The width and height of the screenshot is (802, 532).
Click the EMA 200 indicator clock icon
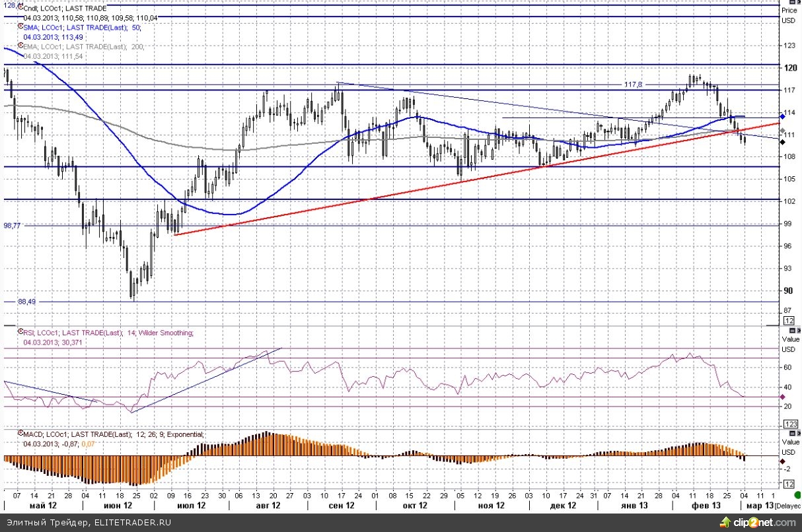coord(20,47)
